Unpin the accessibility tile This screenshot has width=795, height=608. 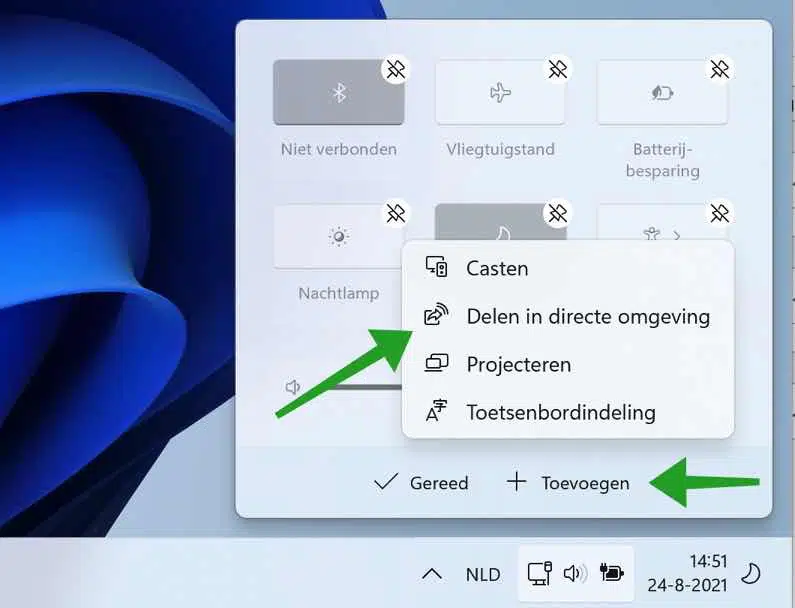[719, 213]
